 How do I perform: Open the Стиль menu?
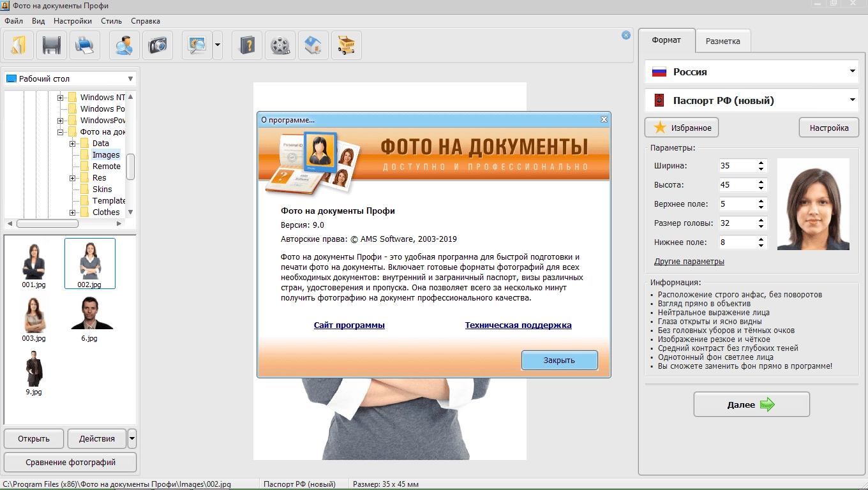click(112, 21)
